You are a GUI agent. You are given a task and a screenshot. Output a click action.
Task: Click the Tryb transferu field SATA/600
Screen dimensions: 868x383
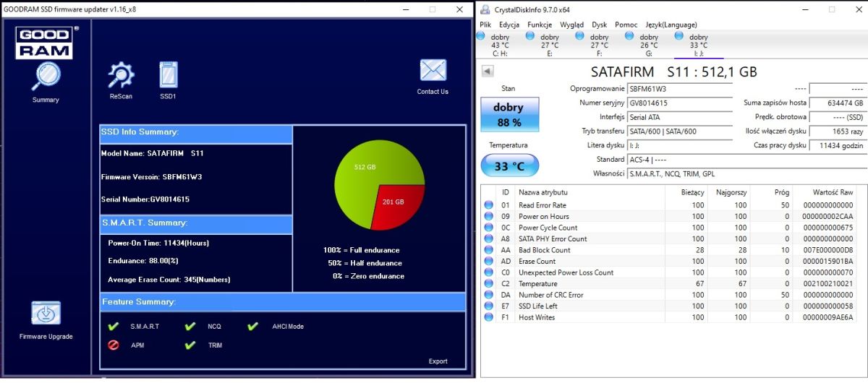click(x=680, y=132)
